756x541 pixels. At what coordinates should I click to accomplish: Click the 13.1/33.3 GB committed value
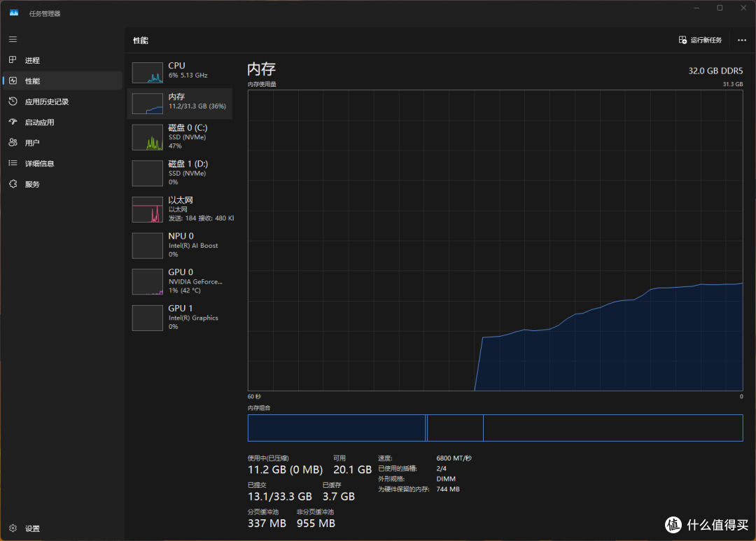(x=279, y=497)
